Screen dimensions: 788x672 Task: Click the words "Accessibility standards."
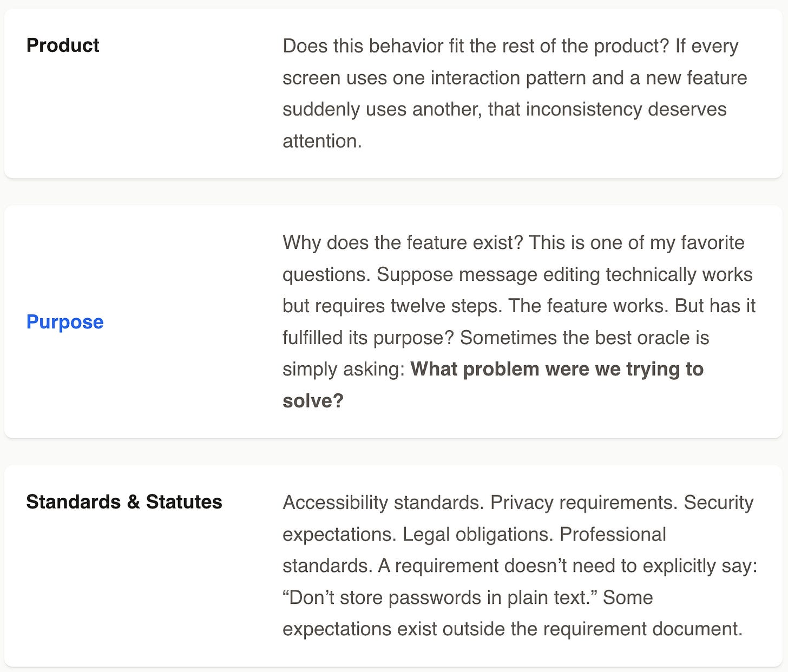tap(383, 503)
